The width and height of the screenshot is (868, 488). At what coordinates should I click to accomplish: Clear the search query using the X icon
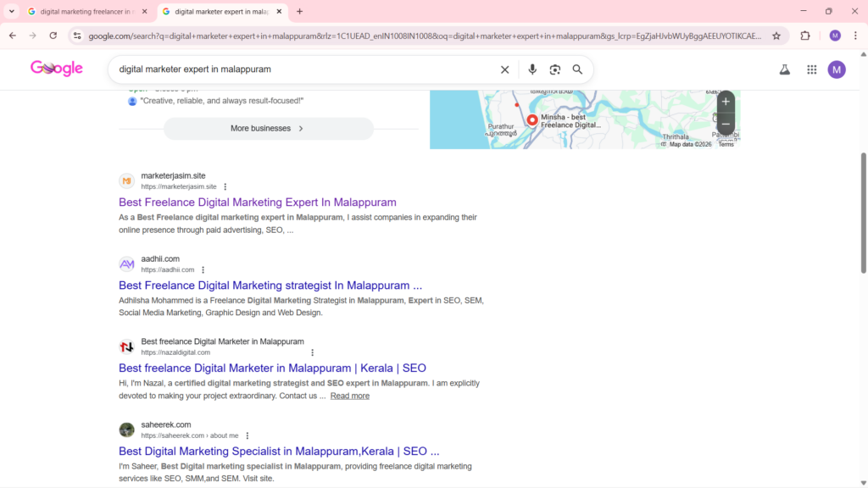point(504,69)
